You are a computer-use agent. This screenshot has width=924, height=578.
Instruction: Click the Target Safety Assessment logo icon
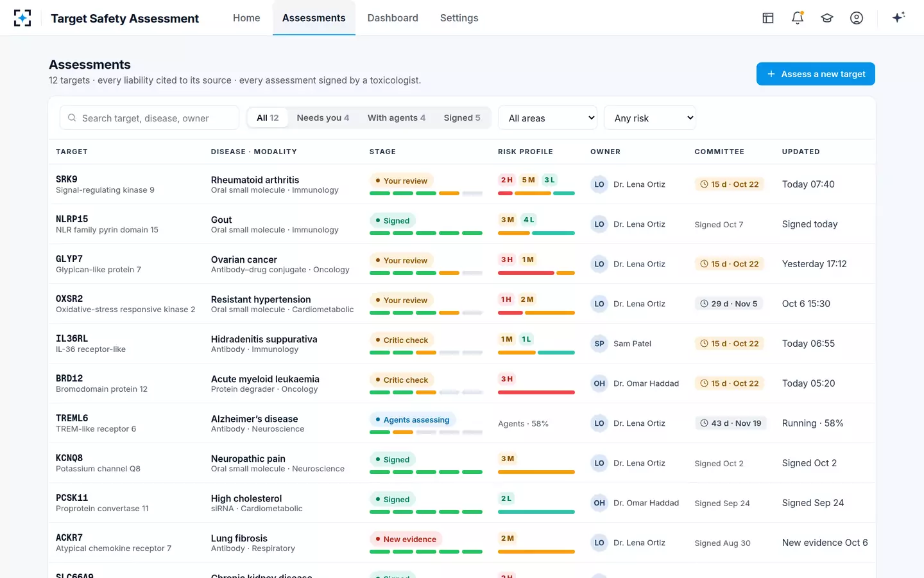pyautogui.click(x=22, y=18)
